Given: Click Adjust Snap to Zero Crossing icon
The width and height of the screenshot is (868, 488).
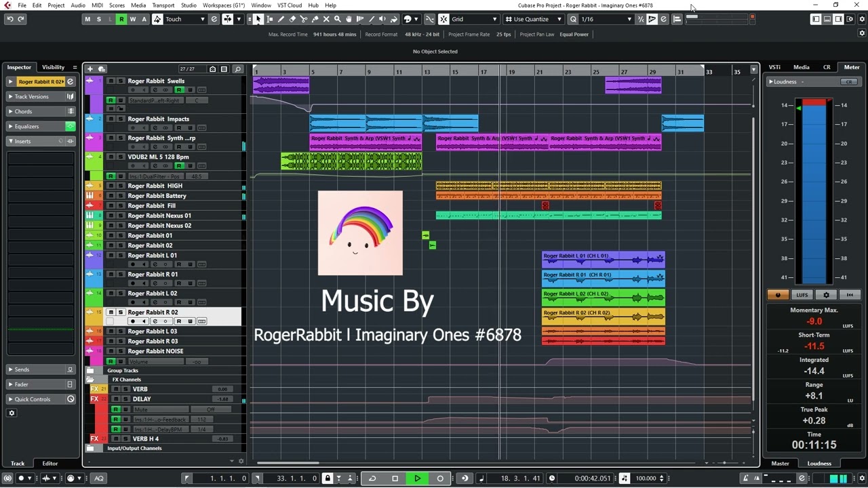Looking at the screenshot, I should (429, 19).
